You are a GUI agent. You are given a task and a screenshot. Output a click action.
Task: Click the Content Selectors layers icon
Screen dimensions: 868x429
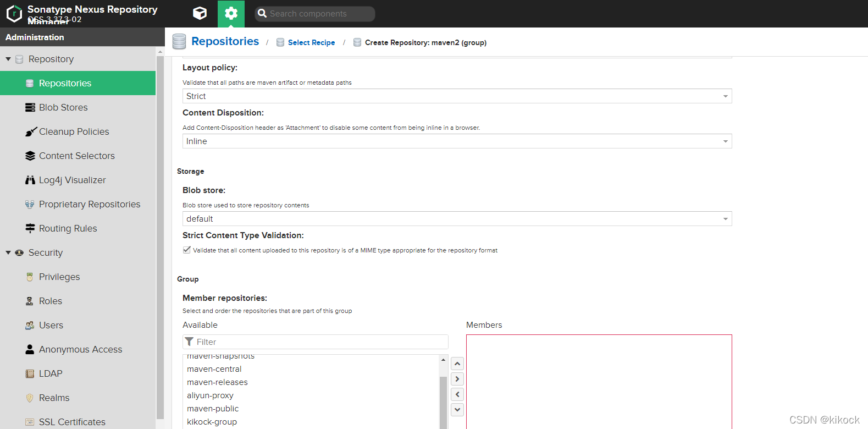[x=30, y=156]
